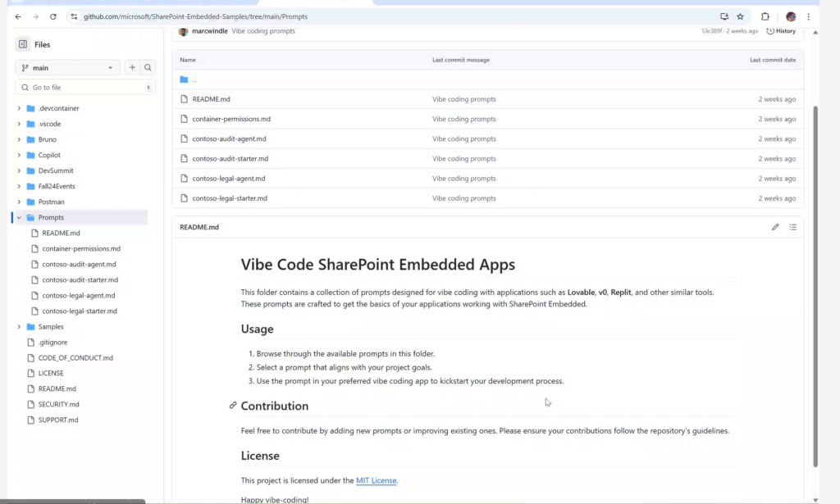Open README.md in the file table

[211, 99]
